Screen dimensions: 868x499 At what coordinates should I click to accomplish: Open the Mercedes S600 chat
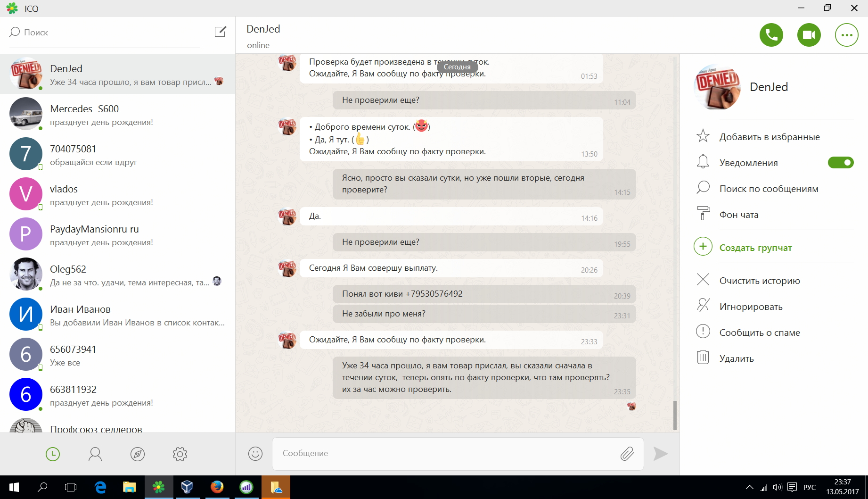pos(118,114)
